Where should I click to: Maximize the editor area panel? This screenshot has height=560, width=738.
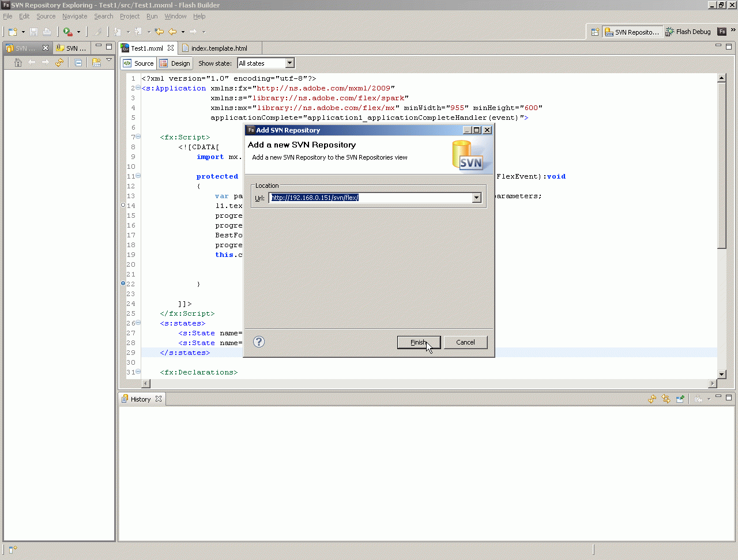pos(729,46)
